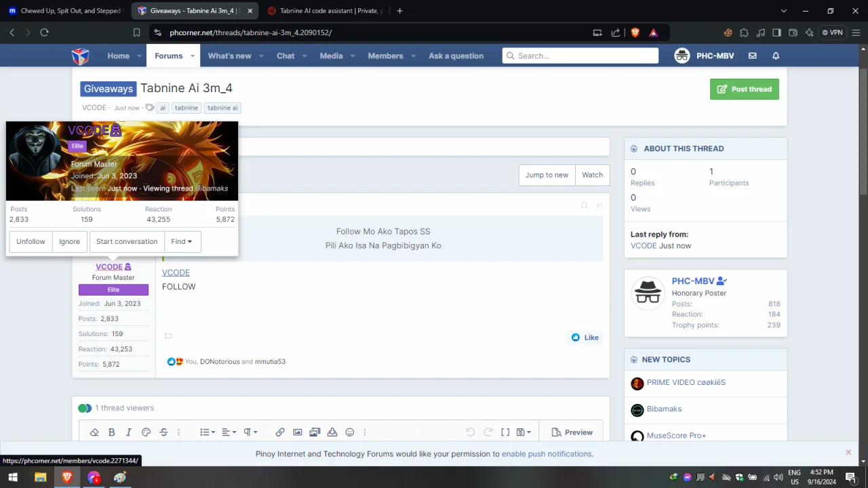Open the drafts save dropdown in editor

(524, 432)
